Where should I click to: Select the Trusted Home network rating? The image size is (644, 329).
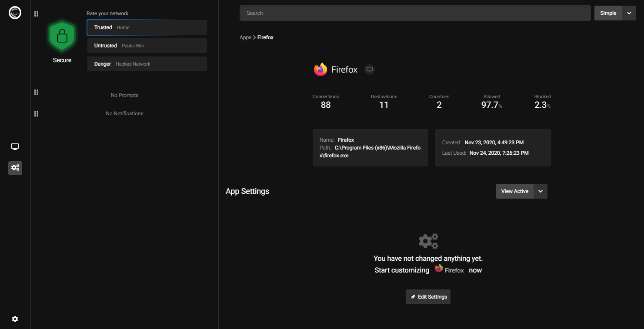pos(147,27)
